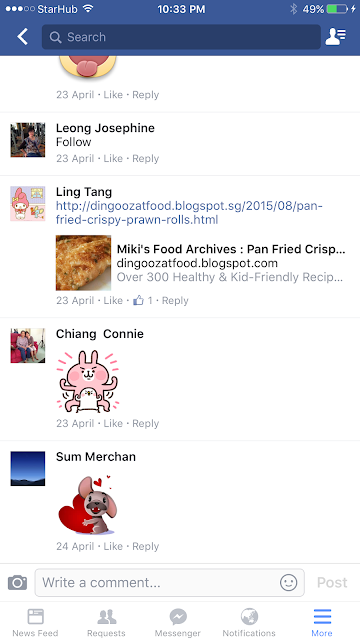Image resolution: width=360 pixels, height=640 pixels.
Task: Like Sum Merchan's comment
Action: click(x=113, y=546)
